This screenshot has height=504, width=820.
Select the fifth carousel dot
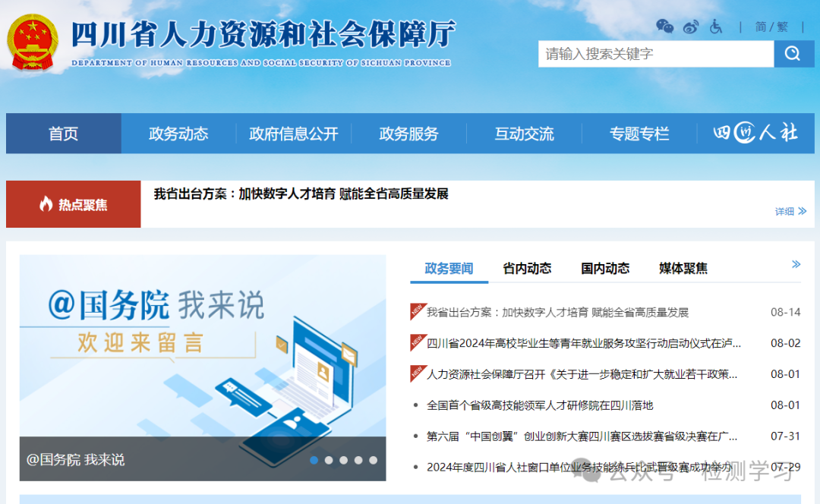[373, 459]
